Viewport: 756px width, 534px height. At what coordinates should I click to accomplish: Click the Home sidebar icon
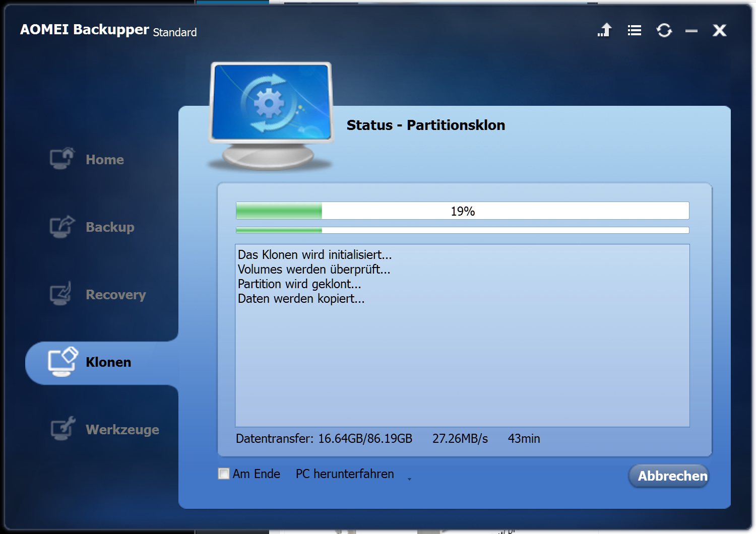click(x=62, y=158)
